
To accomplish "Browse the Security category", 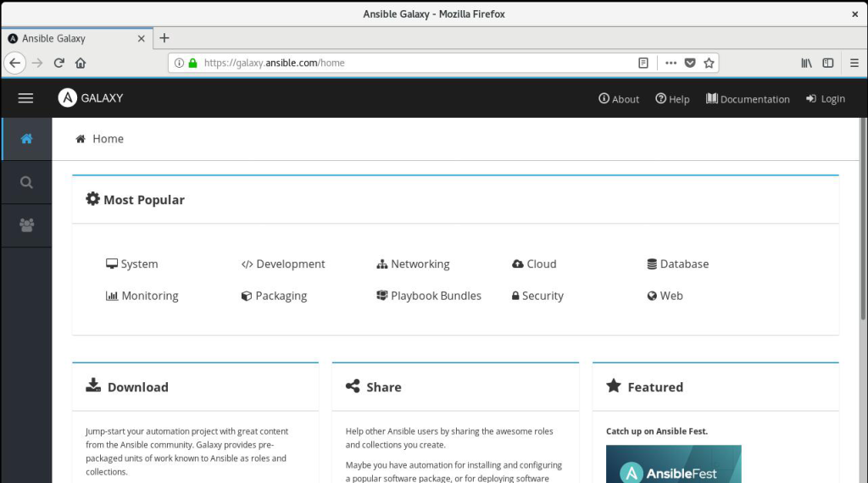I will click(537, 296).
